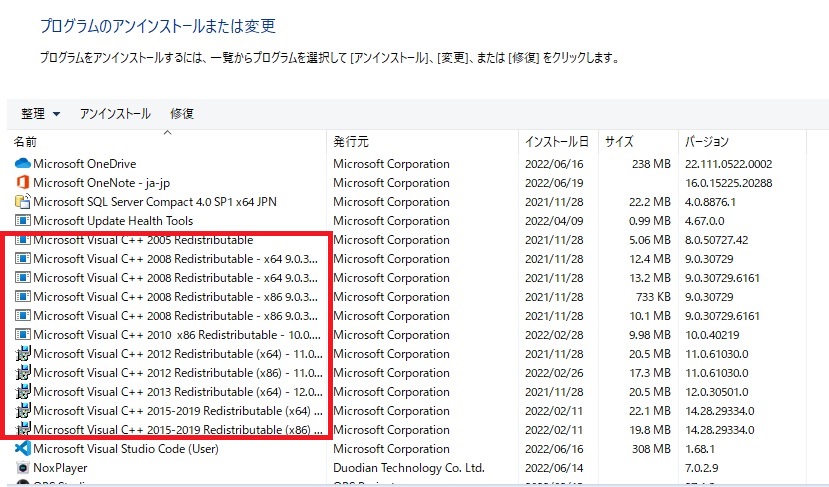Click the 修復 toolbar button
829x487 pixels.
182,113
